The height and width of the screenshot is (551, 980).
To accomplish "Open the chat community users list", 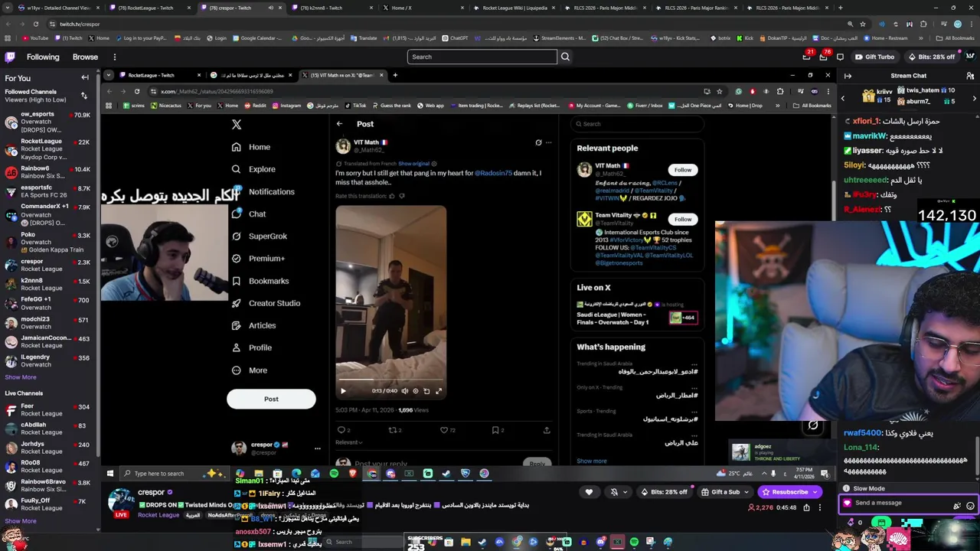I will click(970, 76).
